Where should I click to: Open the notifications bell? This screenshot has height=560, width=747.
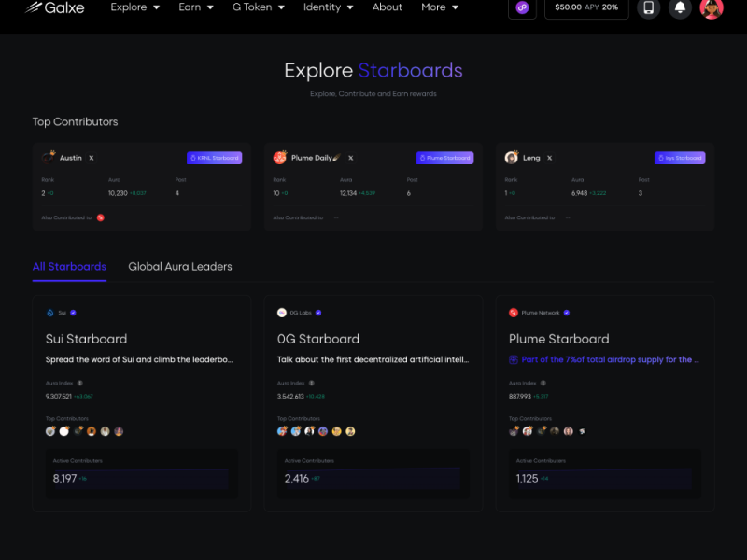(680, 7)
